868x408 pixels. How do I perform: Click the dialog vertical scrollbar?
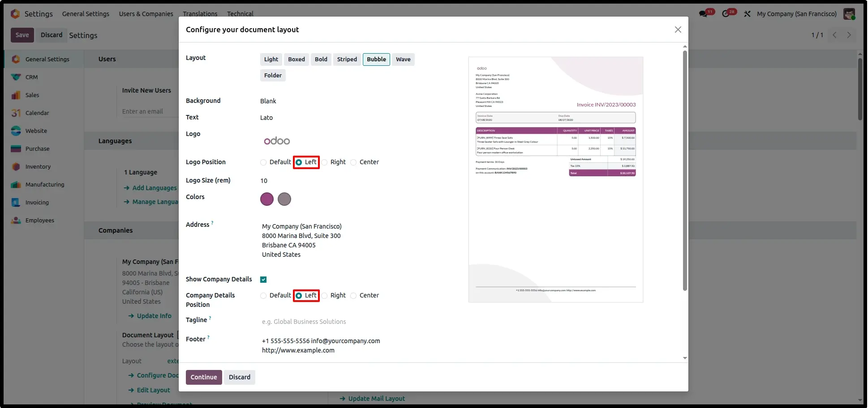[x=685, y=170]
